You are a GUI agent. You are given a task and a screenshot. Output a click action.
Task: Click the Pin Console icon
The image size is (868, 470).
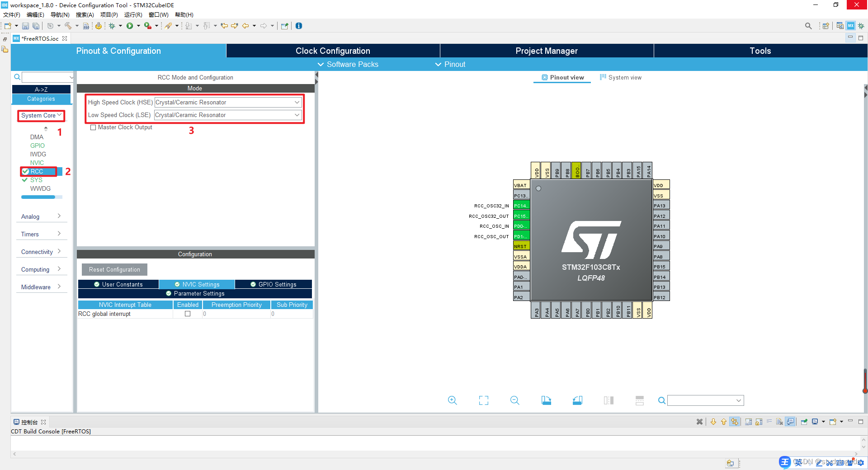coord(804,422)
